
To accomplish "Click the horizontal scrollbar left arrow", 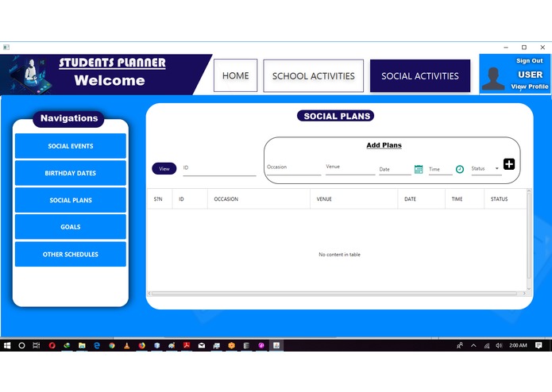I will (x=149, y=294).
